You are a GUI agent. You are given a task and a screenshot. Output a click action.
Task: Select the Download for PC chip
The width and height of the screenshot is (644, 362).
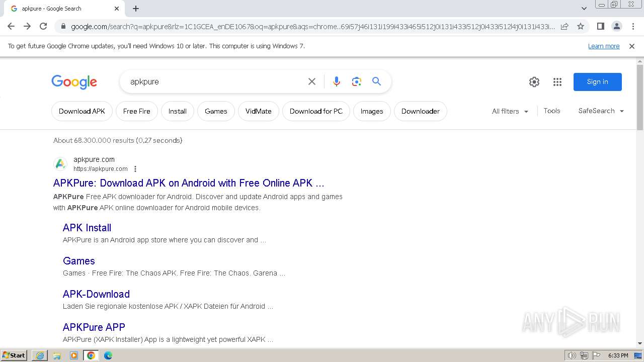(316, 111)
